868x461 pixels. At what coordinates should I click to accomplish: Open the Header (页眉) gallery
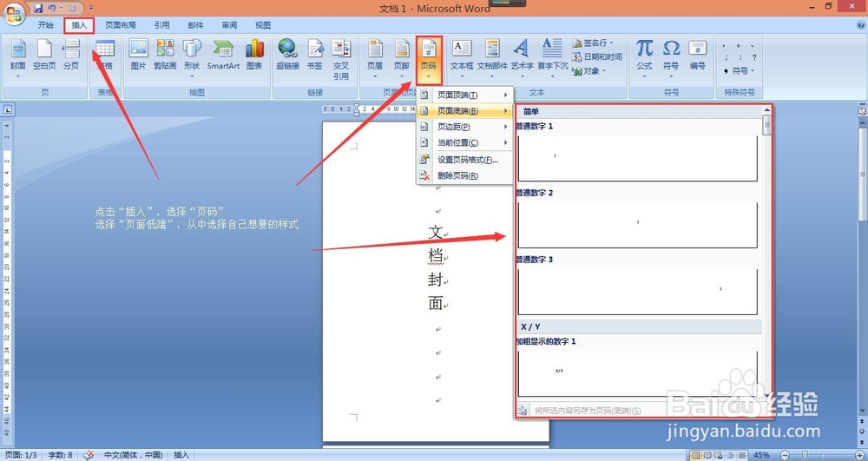(375, 57)
